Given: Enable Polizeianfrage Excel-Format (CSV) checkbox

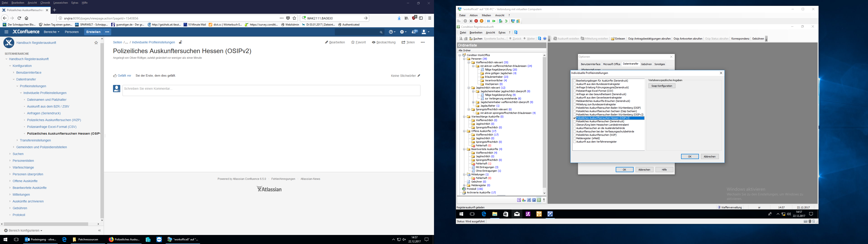Looking at the screenshot, I should 575,91.
